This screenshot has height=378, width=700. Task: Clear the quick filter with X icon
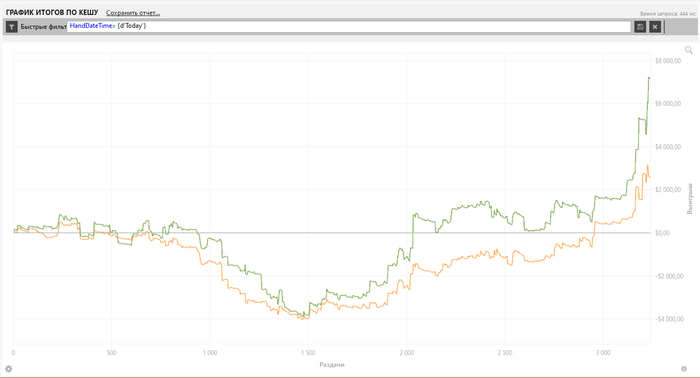tap(655, 27)
